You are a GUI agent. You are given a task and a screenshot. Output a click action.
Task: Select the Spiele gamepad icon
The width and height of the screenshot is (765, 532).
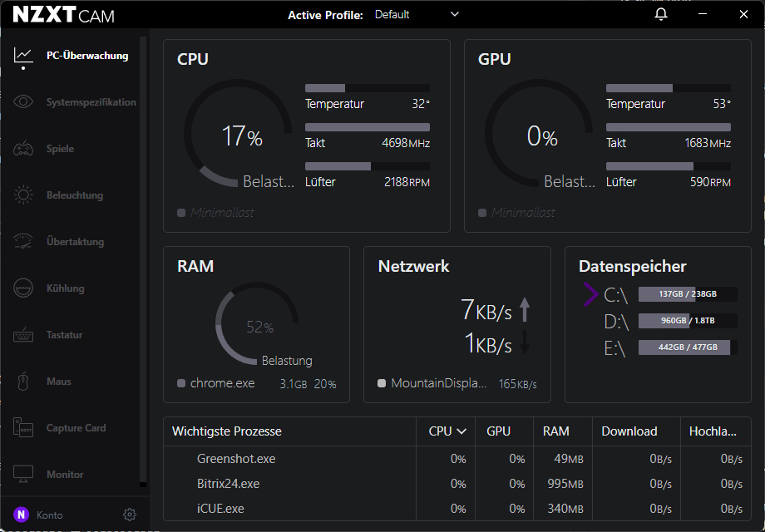23,149
